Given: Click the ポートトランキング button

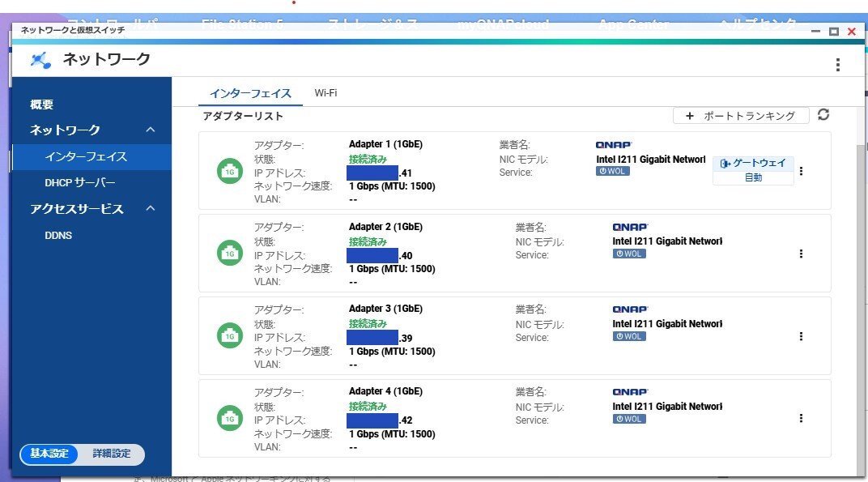Looking at the screenshot, I should tap(741, 116).
